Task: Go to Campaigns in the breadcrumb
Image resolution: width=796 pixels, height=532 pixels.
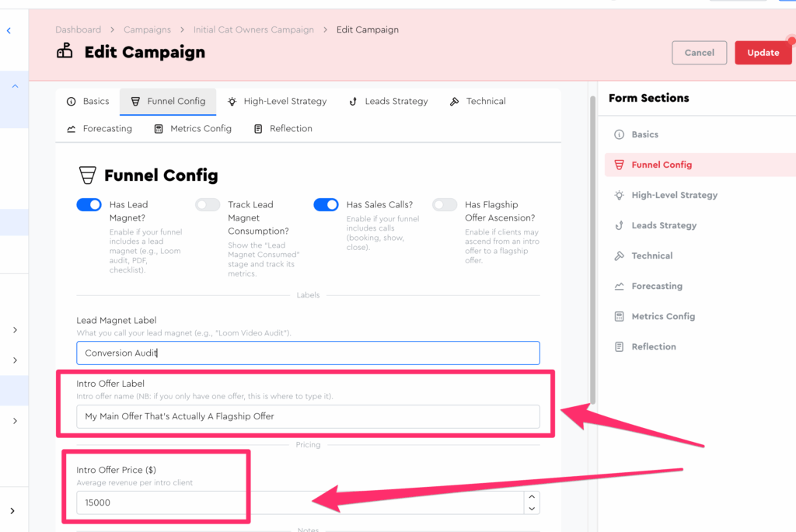Action: (147, 30)
